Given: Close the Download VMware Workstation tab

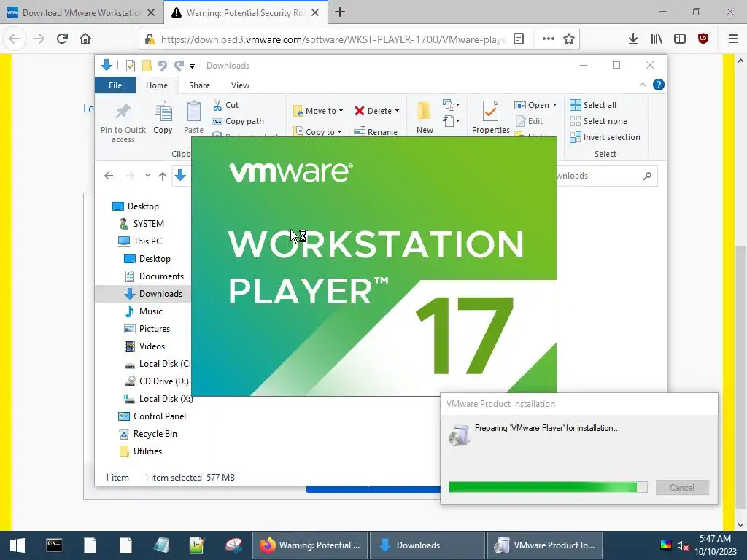Looking at the screenshot, I should click(151, 13).
